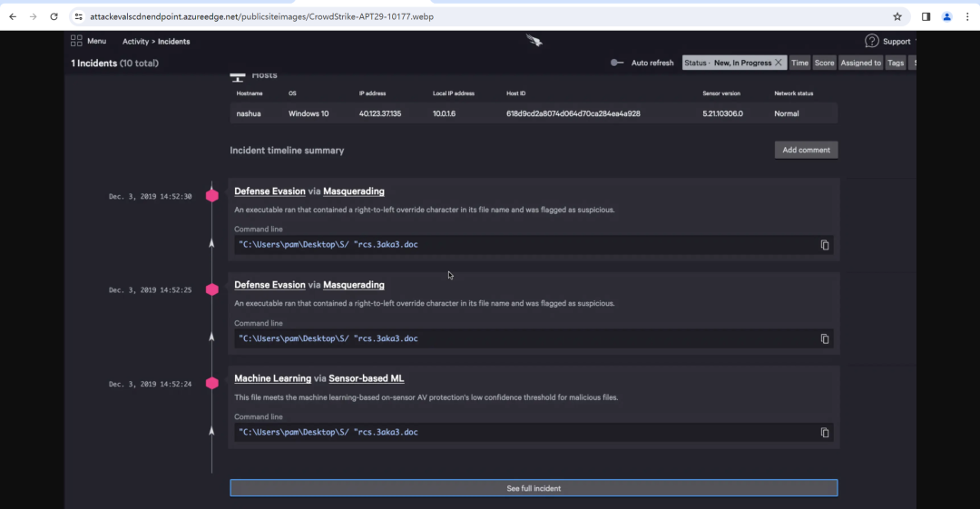Open Masquerading link in 14:52:30 event
This screenshot has height=509, width=980.
(x=354, y=191)
